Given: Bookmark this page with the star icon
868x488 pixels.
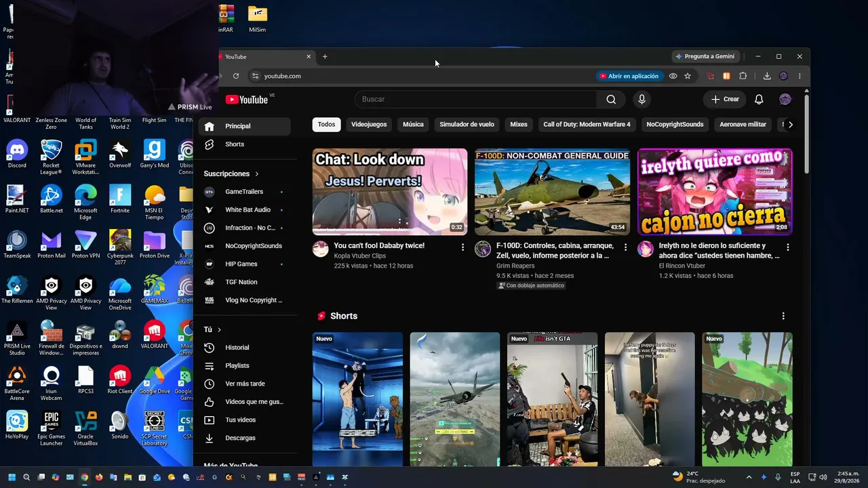Looking at the screenshot, I should click(x=688, y=76).
